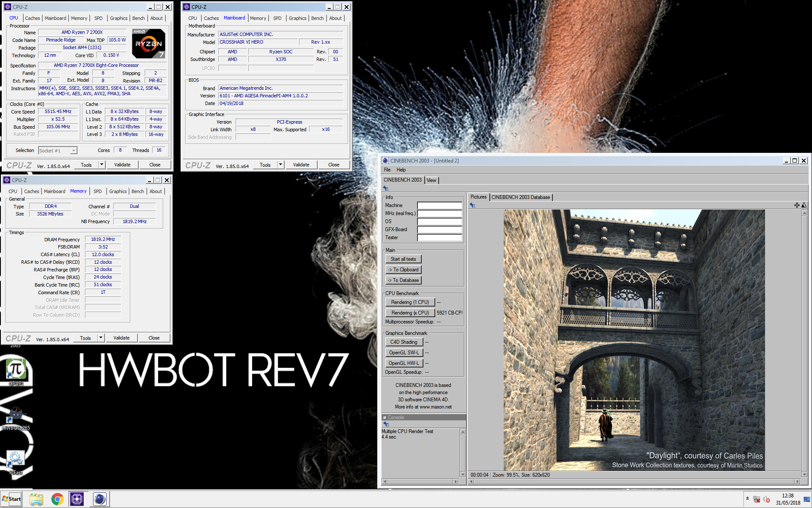Viewport: 812px width, 508px height.
Task: Open the Caches tab in CPU-Z CPU window
Action: [33, 18]
